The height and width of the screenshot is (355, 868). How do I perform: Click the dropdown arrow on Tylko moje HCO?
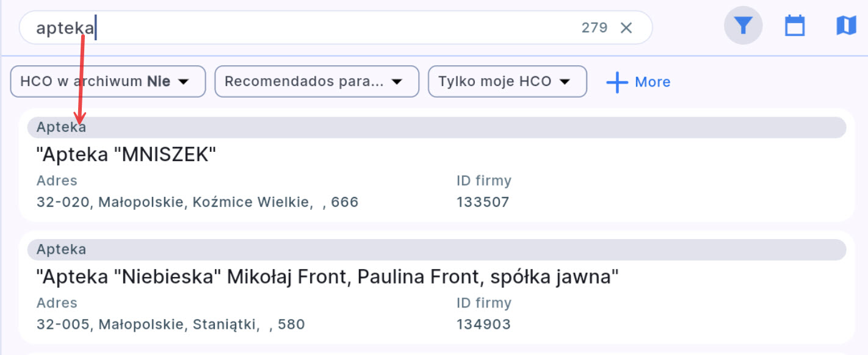[x=566, y=81]
